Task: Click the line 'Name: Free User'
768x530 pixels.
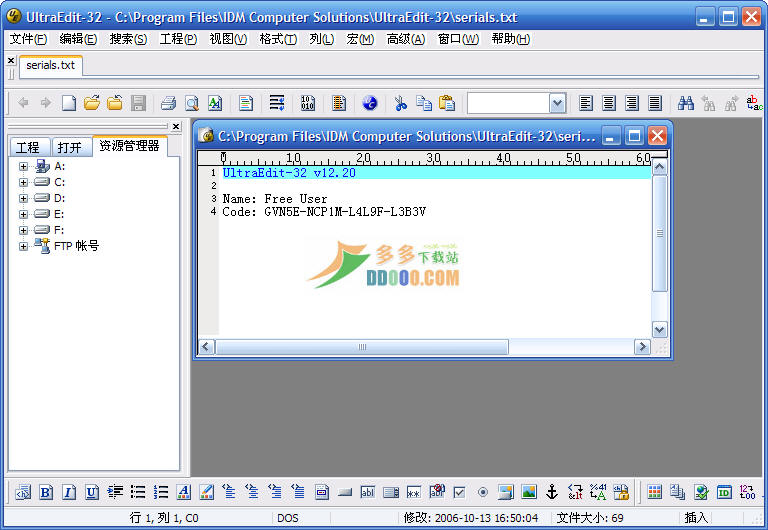Action: [275, 199]
